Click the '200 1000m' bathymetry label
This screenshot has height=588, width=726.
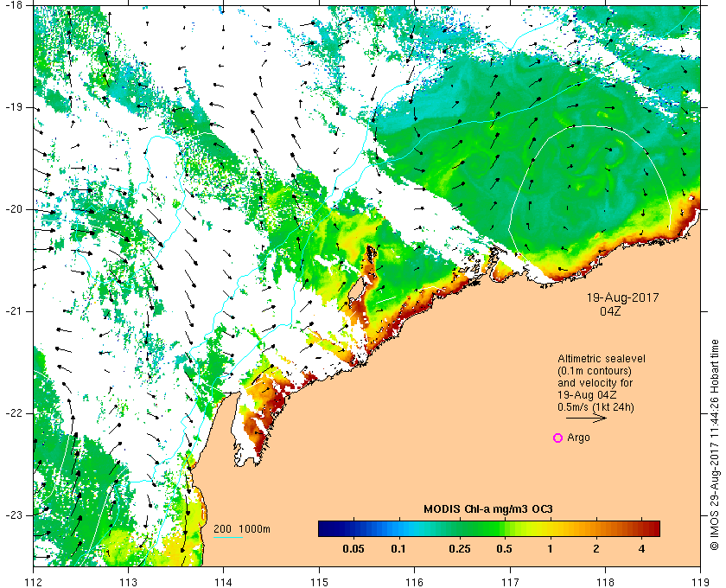point(242,529)
